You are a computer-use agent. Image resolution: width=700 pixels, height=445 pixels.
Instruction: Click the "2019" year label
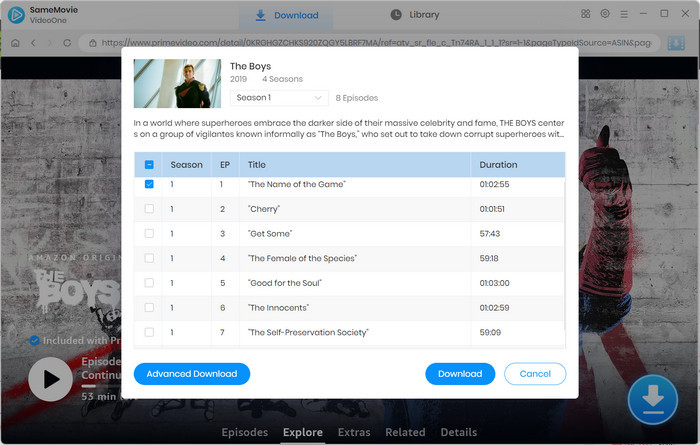tap(238, 79)
